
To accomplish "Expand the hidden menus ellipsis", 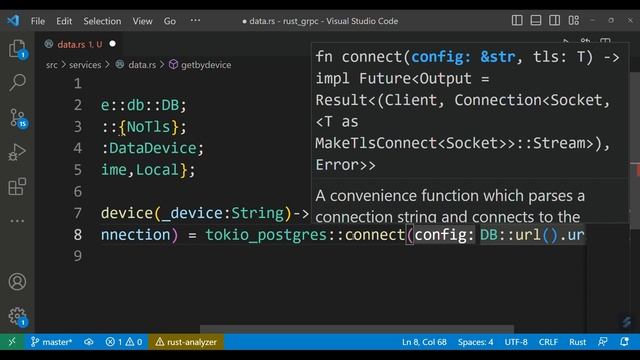I will (x=195, y=20).
